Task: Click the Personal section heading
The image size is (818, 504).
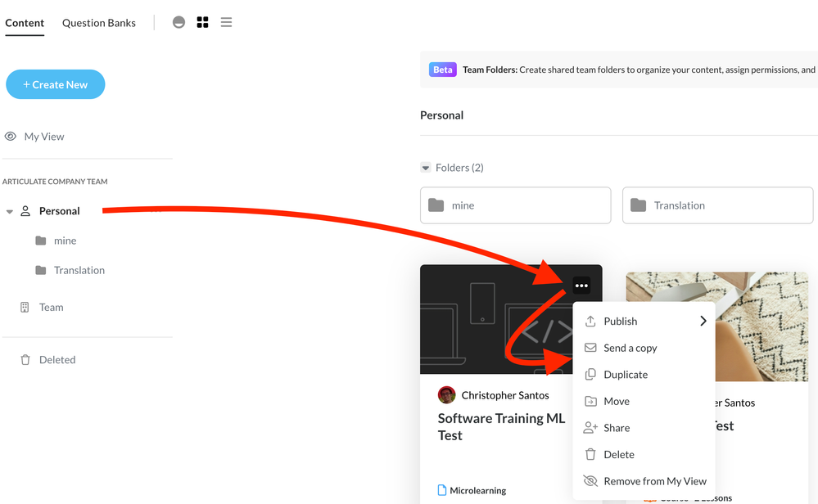Action: (442, 115)
